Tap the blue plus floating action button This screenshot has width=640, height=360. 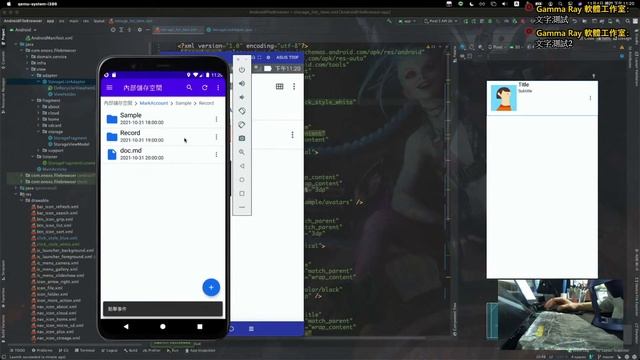pos(211,287)
